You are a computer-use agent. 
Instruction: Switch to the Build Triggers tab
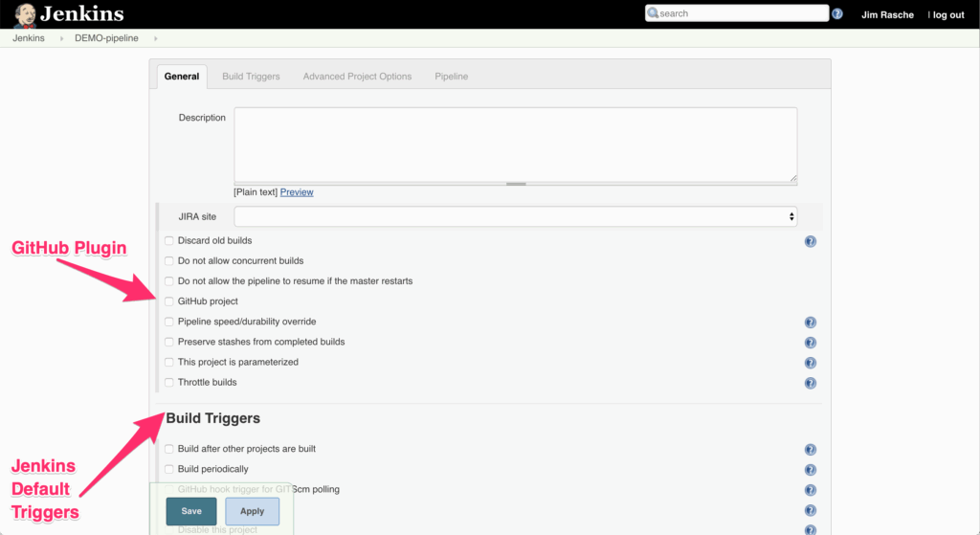(252, 77)
